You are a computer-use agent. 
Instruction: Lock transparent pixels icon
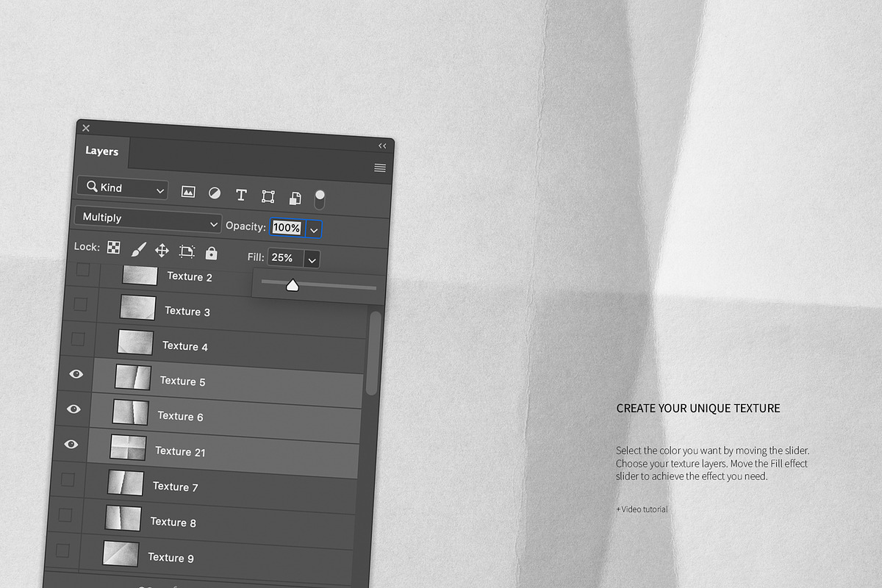(x=113, y=248)
